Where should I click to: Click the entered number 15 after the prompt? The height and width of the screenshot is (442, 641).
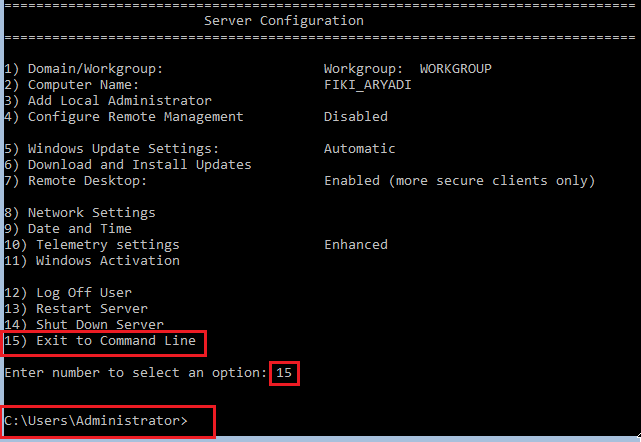click(x=284, y=373)
